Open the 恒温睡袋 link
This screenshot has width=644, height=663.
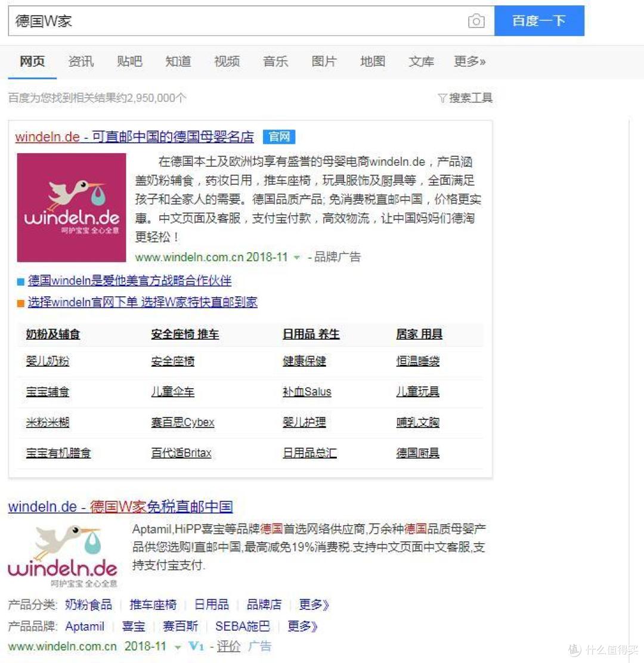418,361
